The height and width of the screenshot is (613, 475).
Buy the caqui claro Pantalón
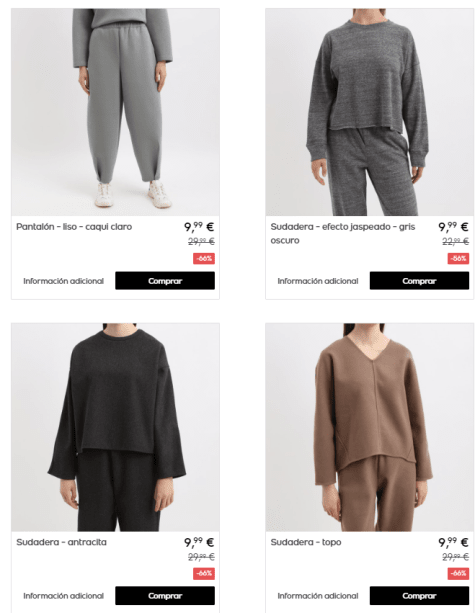click(x=165, y=281)
